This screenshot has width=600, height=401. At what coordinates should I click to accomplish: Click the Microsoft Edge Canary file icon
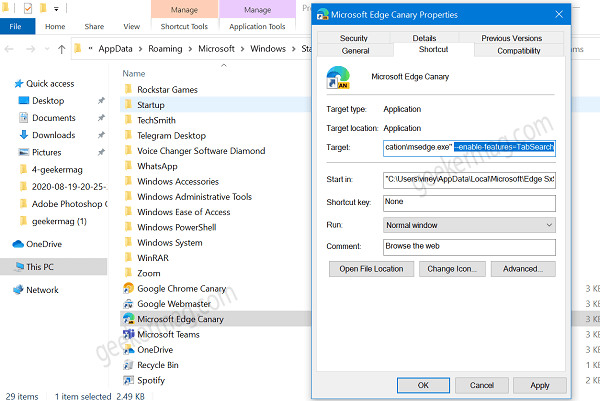click(128, 319)
